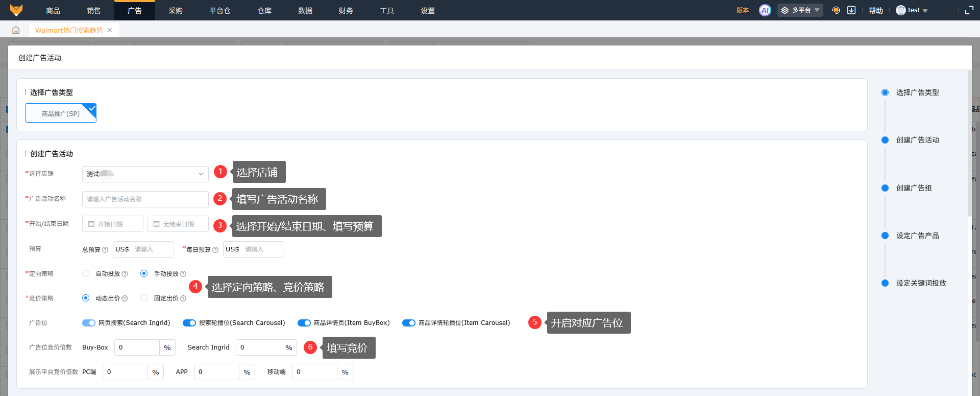
Task: Click the Search Ingrid bid multiplier field
Action: point(259,347)
